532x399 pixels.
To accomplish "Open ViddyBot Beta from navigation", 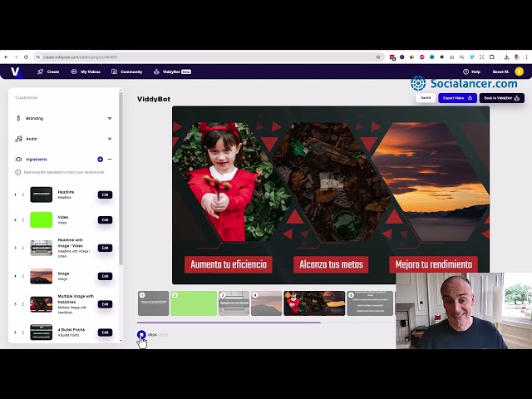I will pos(172,71).
